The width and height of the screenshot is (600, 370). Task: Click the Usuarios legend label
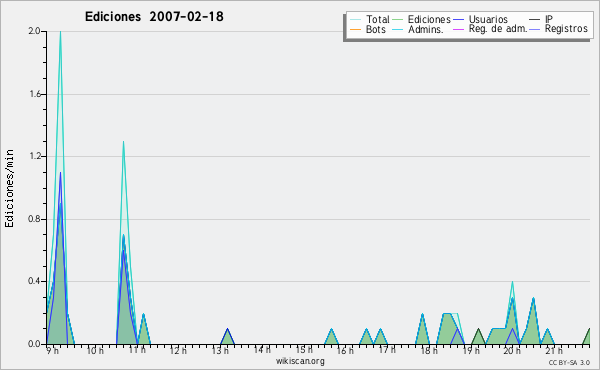488,19
